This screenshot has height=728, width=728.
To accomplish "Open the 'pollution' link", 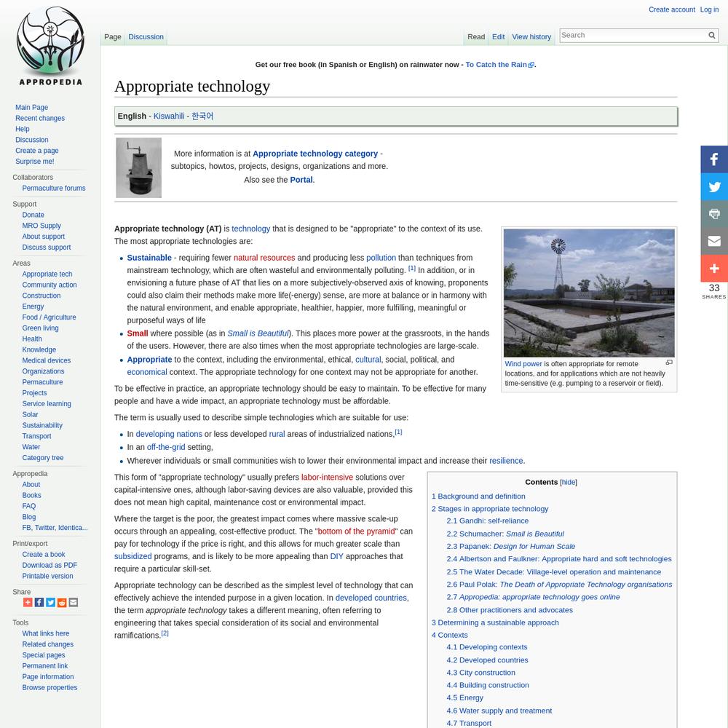I will [x=381, y=258].
